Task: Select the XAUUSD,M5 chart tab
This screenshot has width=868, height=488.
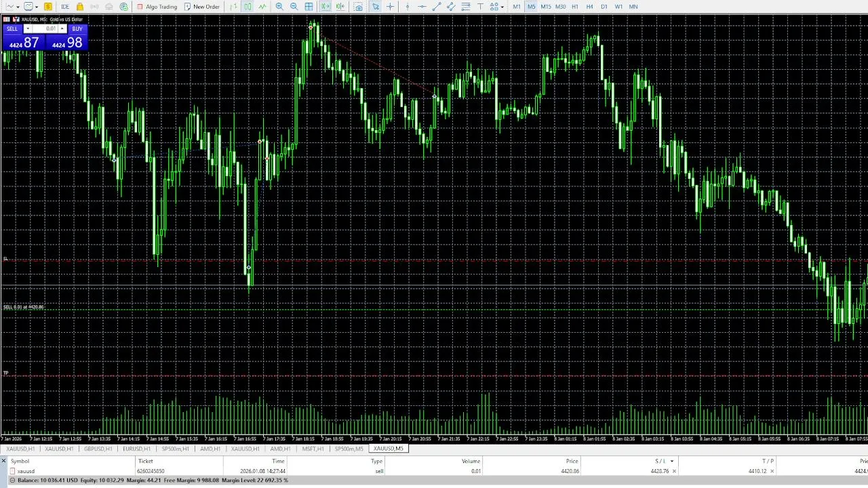Action: (389, 449)
